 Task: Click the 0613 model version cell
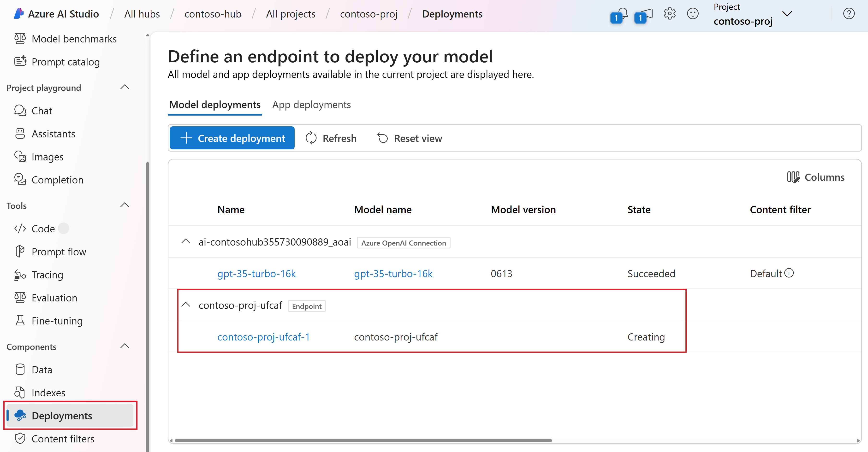click(x=501, y=274)
